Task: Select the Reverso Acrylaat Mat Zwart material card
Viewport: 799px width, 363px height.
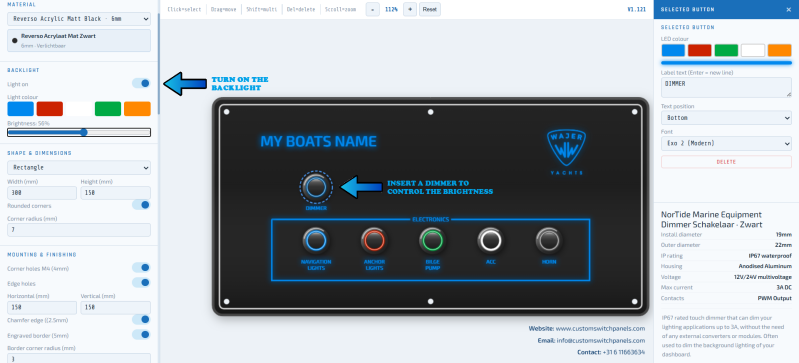Action: coord(79,40)
